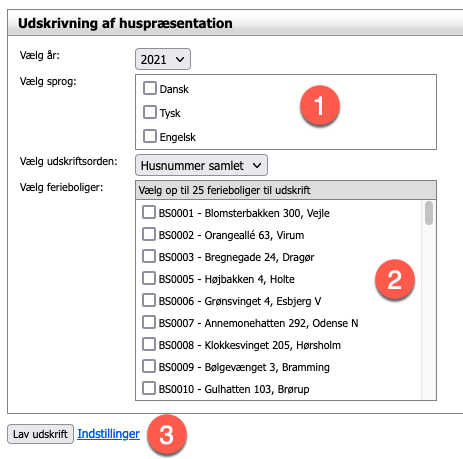
Task: Tick the Tysk language checkbox
Action: [x=150, y=112]
